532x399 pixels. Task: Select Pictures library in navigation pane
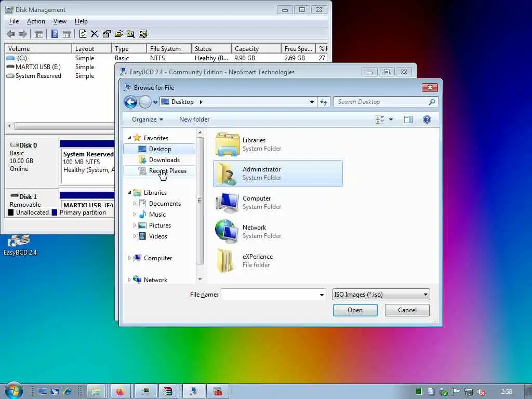[x=159, y=225]
